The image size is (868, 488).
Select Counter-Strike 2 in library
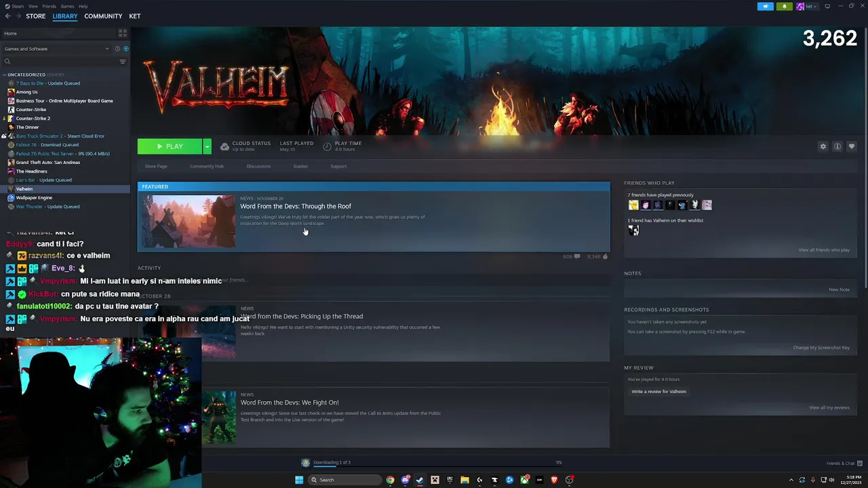coord(33,119)
